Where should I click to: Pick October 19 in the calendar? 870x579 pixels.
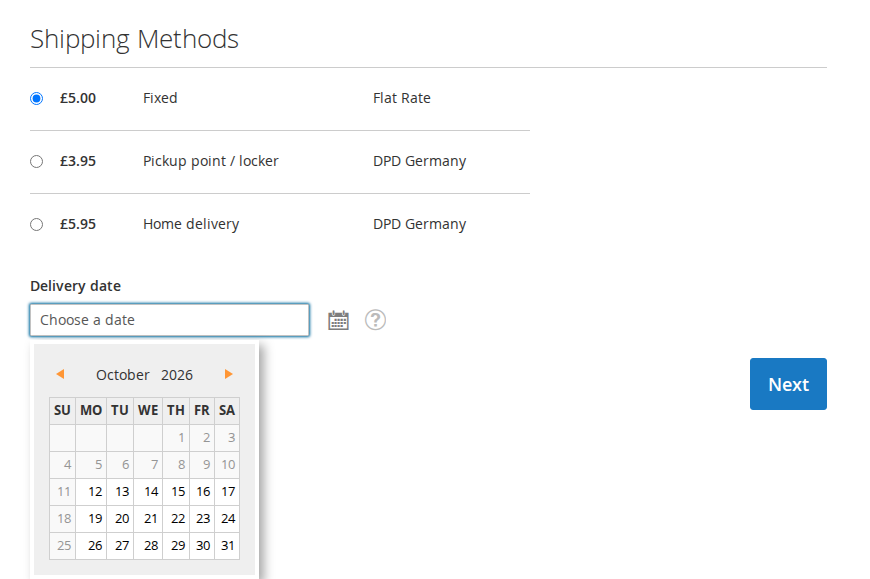[92, 519]
